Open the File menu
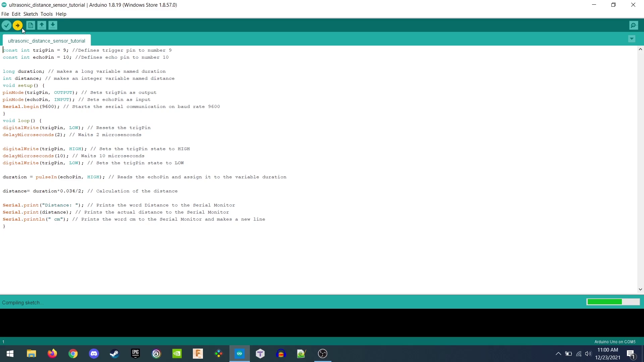This screenshot has width=644, height=362. click(x=5, y=14)
